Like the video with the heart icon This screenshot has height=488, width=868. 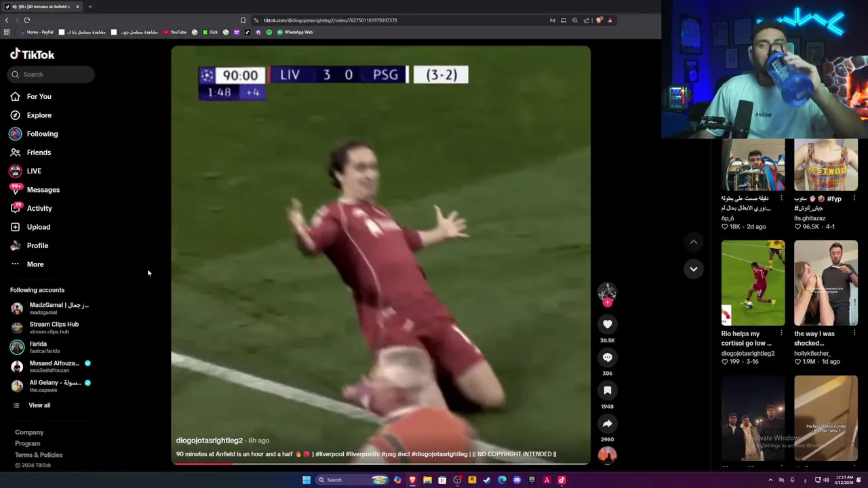pos(608,324)
